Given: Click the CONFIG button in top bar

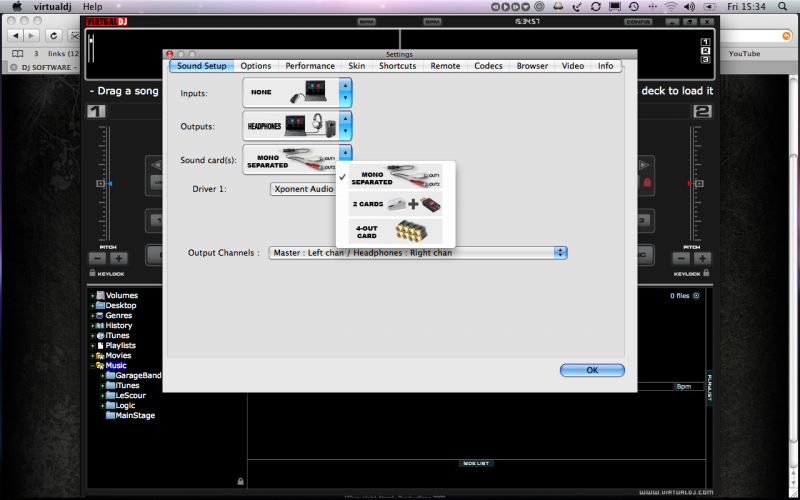Looking at the screenshot, I should [637, 20].
